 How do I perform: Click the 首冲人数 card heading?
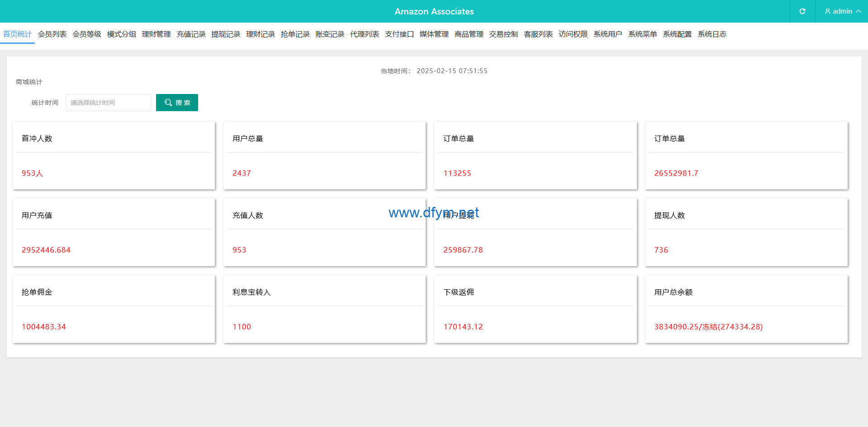(x=37, y=139)
